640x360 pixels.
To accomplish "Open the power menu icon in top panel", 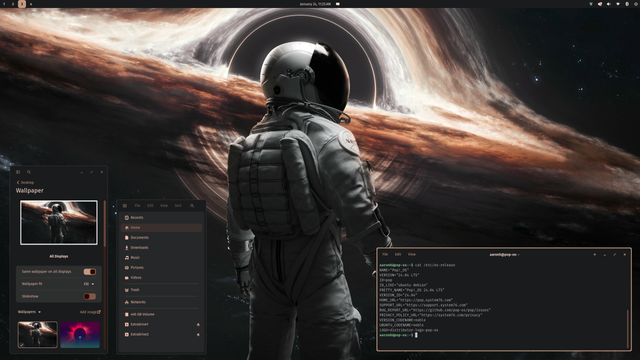I will click(636, 4).
